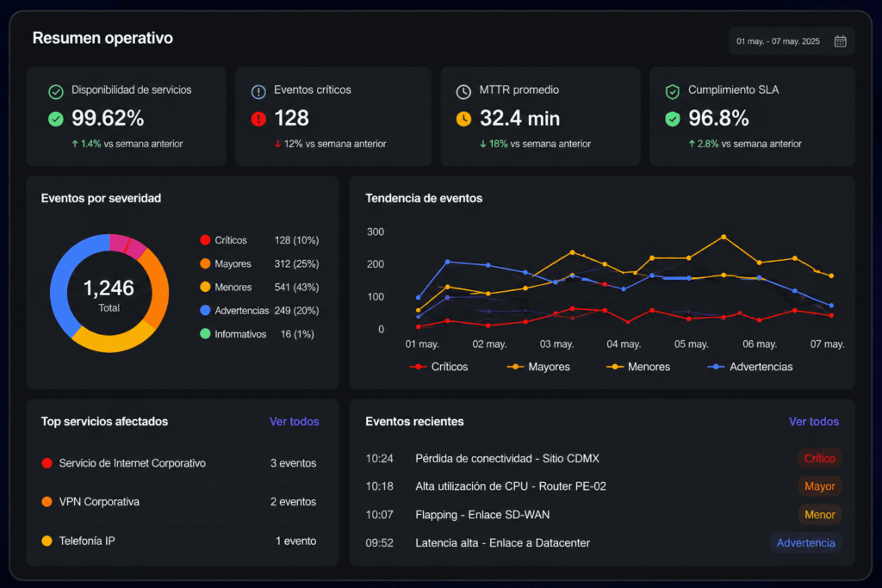The image size is (882, 588).
Task: Click the orange clock badge beside 32.4 min
Action: coord(463,119)
